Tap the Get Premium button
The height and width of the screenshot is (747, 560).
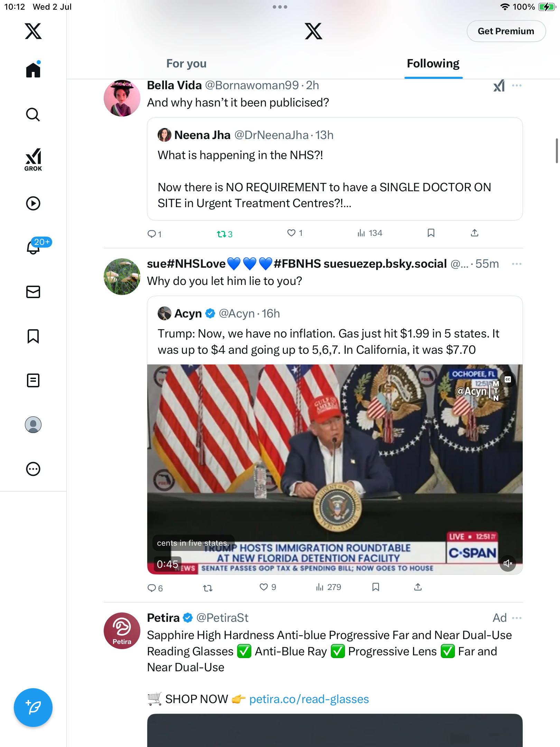pyautogui.click(x=506, y=31)
